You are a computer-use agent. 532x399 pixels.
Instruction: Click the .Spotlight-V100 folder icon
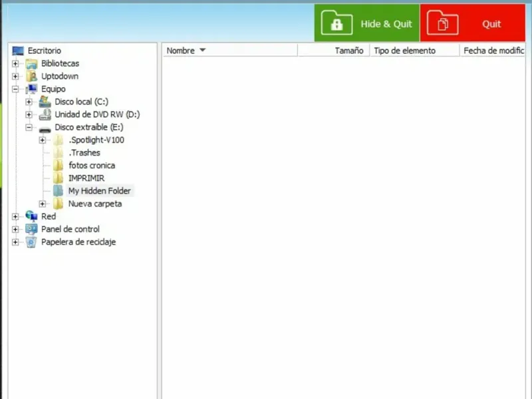59,140
